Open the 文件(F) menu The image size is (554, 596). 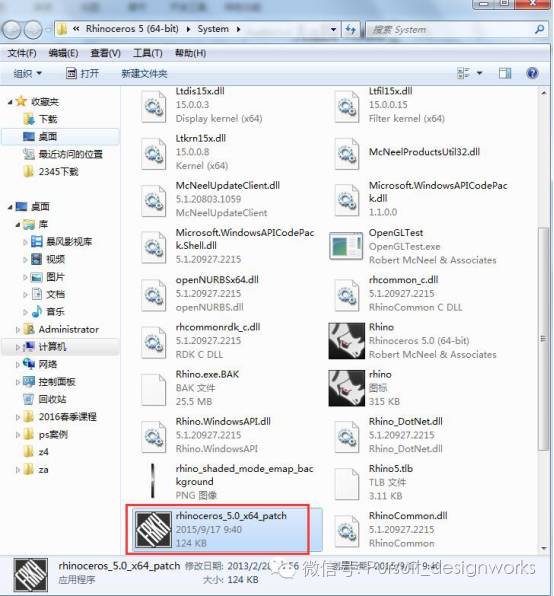(22, 53)
